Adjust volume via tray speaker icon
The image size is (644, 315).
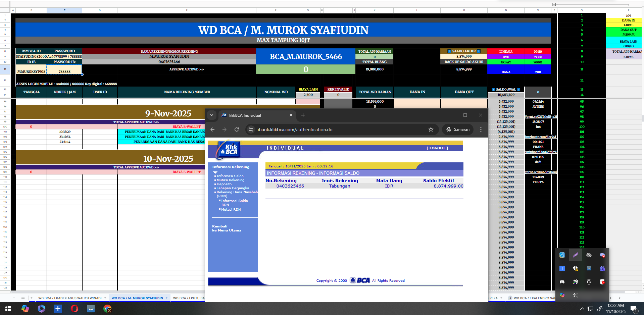coord(575,295)
